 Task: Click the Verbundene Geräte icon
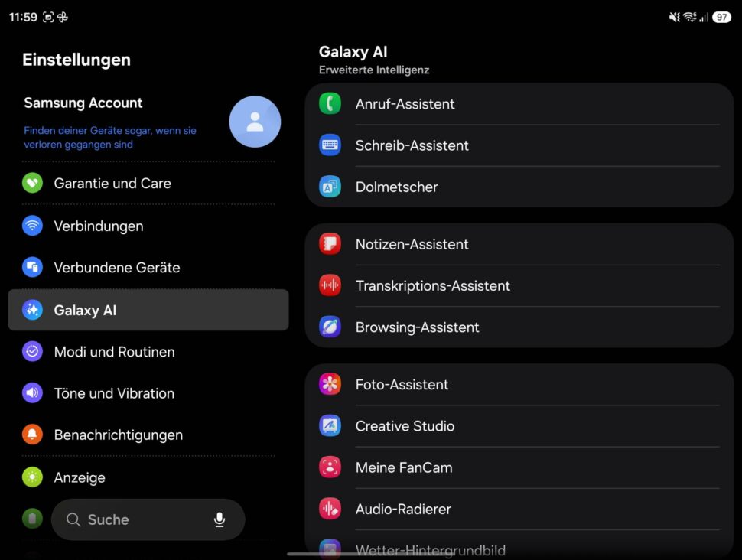[x=33, y=267]
